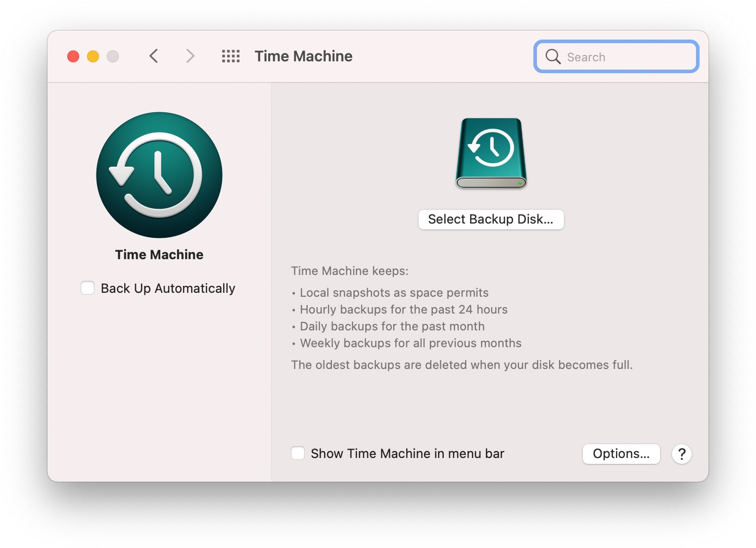Viewport: 756px width, 548px height.
Task: Click the Time Machine keeps heading
Action: [350, 271]
